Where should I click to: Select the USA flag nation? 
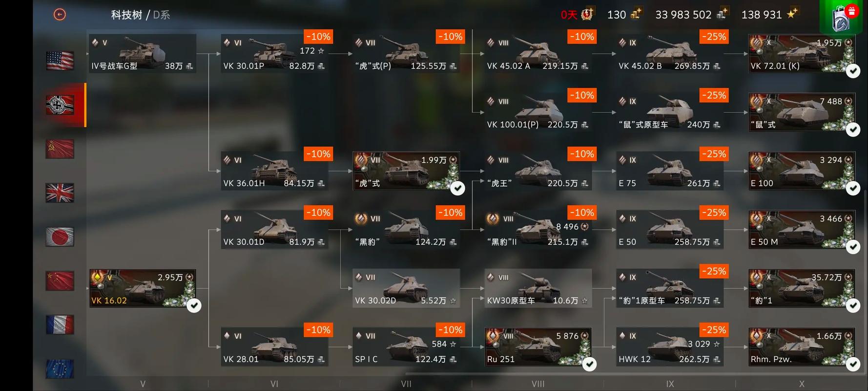(60, 61)
